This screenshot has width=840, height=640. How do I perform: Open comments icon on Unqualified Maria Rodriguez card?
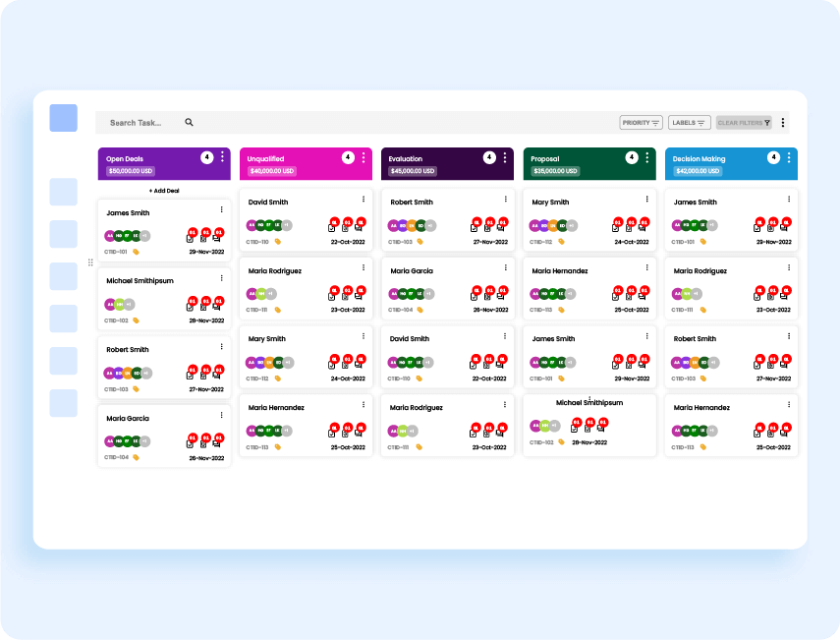tap(359, 297)
